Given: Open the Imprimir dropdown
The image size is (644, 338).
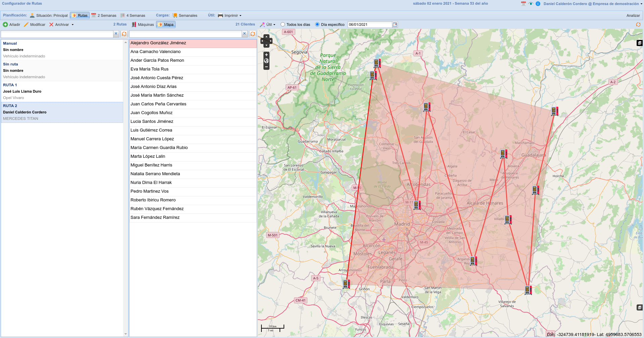Looking at the screenshot, I should (x=230, y=15).
